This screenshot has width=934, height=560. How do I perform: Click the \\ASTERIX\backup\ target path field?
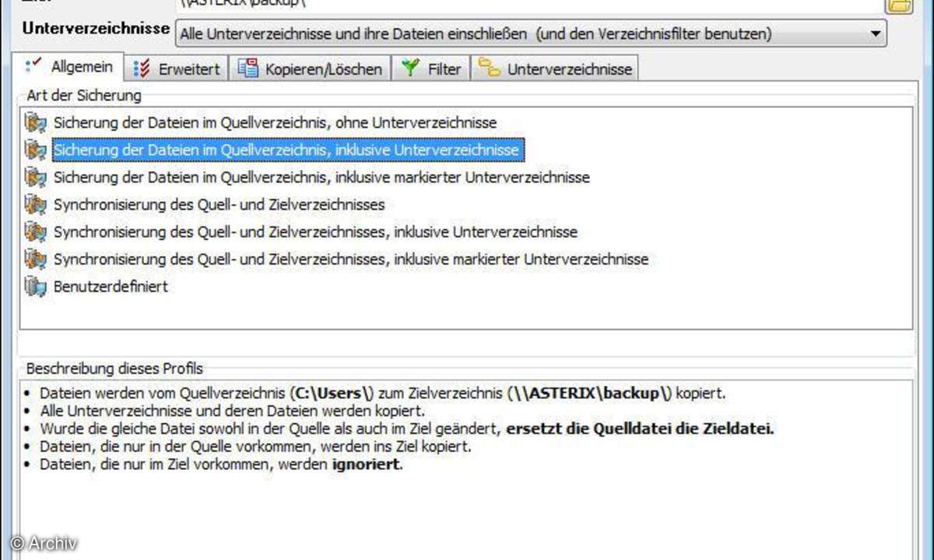[x=529, y=5]
